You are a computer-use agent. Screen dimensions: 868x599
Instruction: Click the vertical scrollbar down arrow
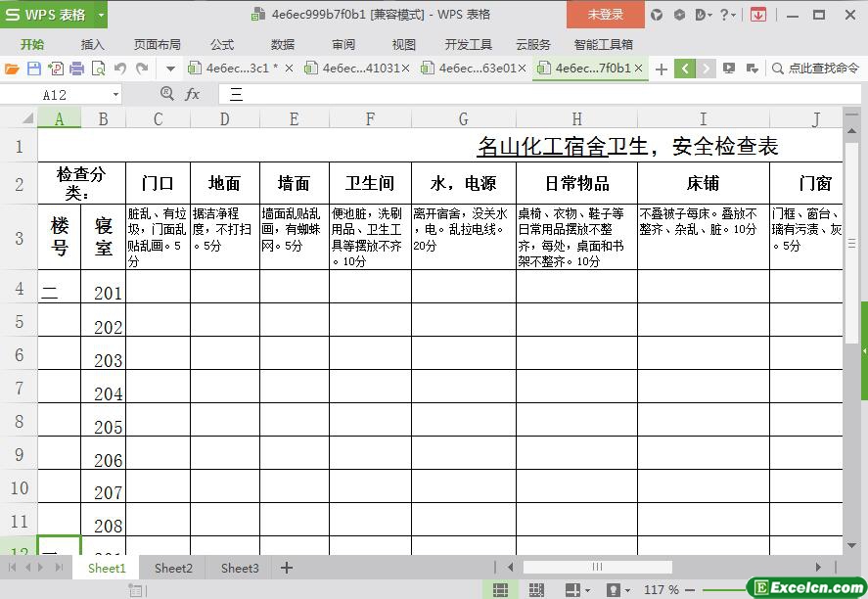[852, 545]
